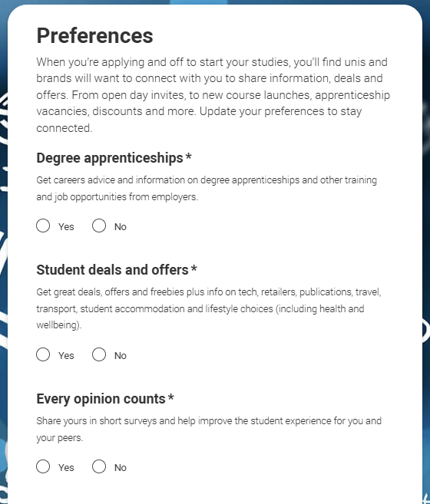Screen dimensions: 430x504
Task: Click the great deals and freebies description
Action: (x=209, y=308)
